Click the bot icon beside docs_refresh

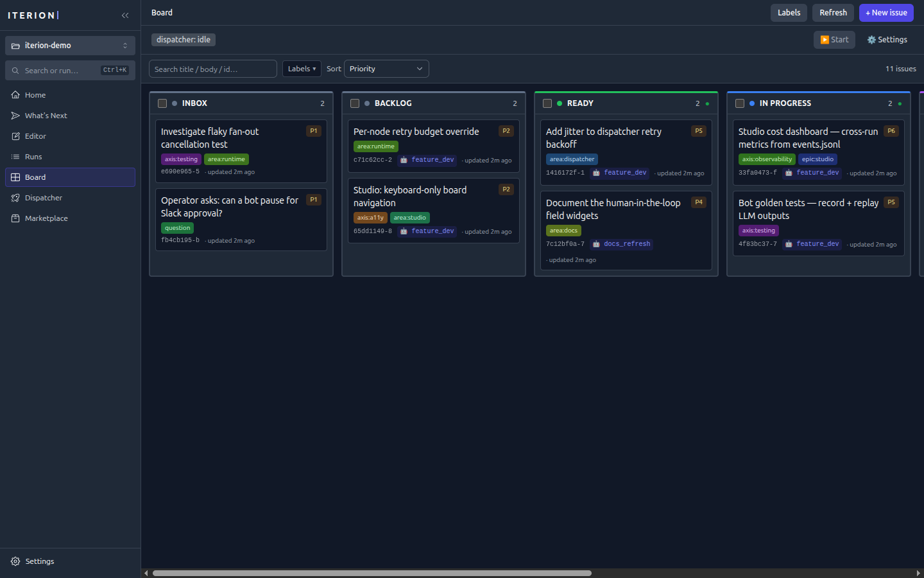tap(596, 244)
